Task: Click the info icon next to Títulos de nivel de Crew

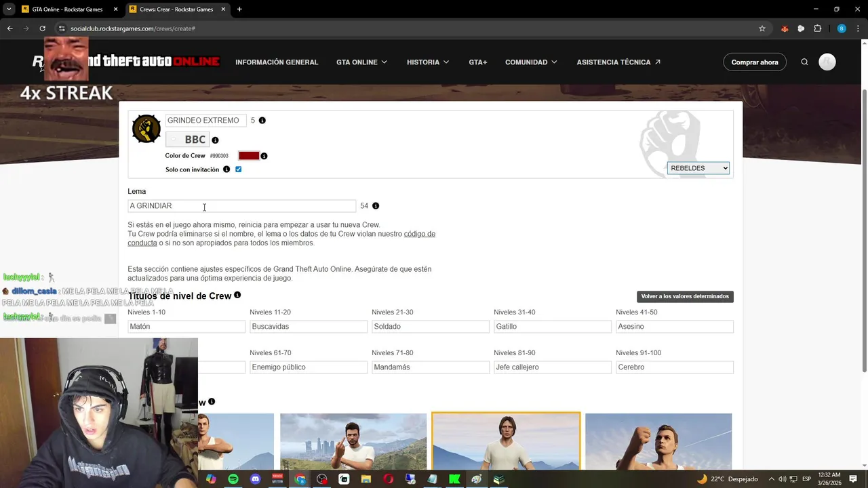Action: click(237, 295)
